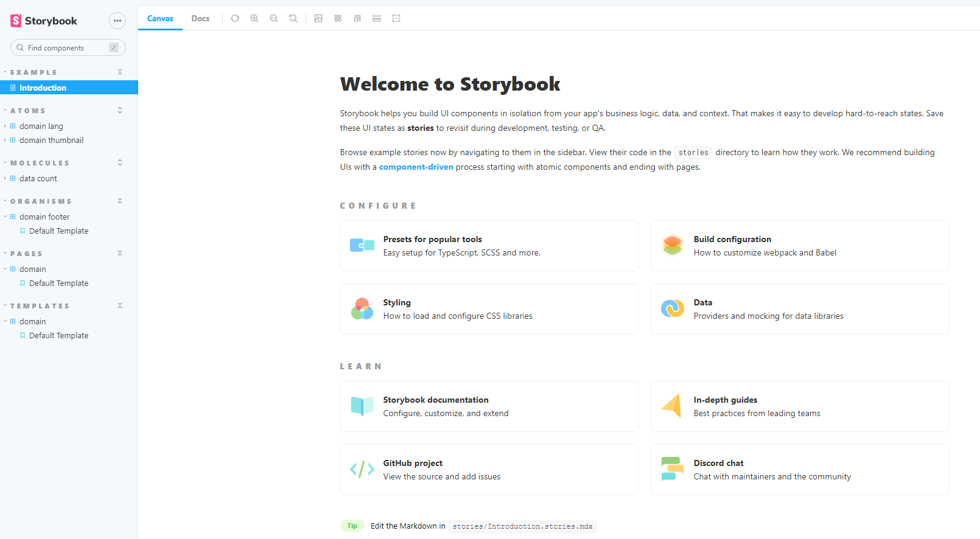Open the Data card
Viewport: 980px width, 539px height.
click(800, 309)
